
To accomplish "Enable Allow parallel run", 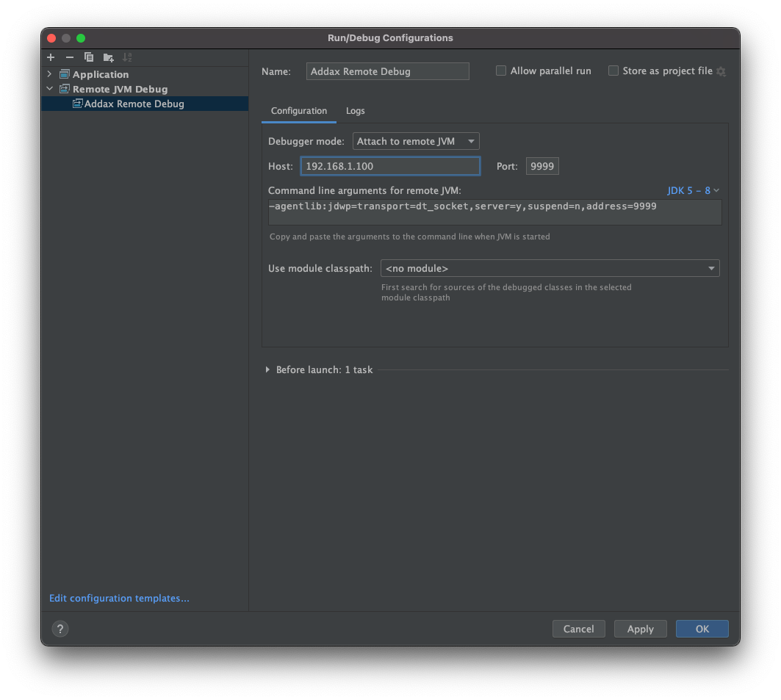I will pos(501,71).
